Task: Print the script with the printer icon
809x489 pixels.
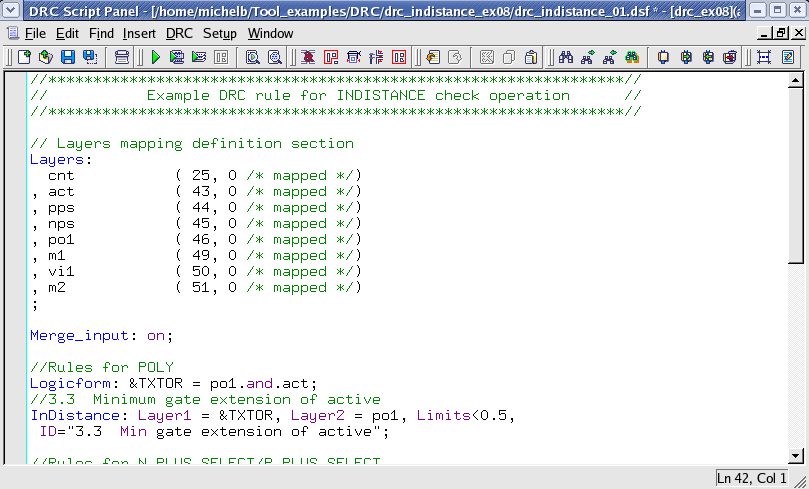Action: point(122,57)
